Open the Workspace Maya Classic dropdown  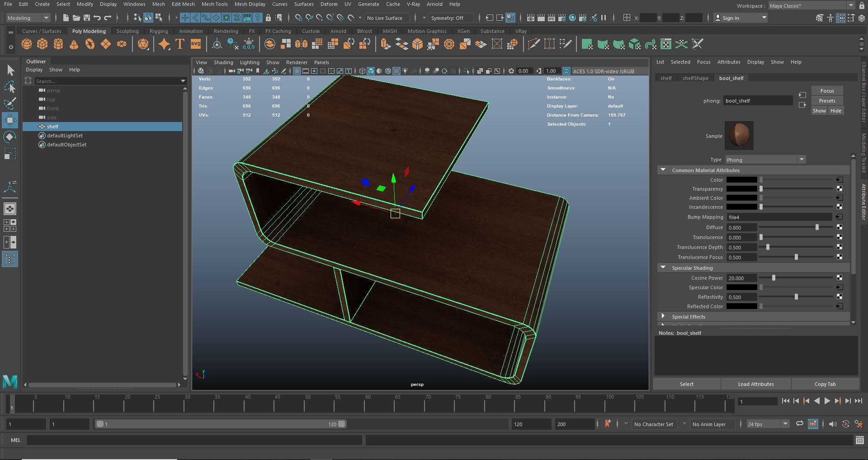tap(811, 5)
